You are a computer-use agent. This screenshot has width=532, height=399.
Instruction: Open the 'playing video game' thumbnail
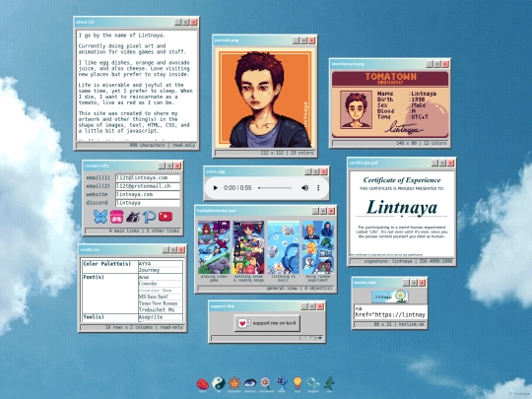point(214,247)
